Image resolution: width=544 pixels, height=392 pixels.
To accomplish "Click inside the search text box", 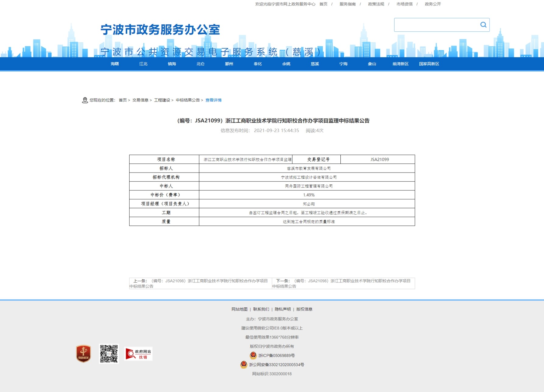I will click(436, 25).
